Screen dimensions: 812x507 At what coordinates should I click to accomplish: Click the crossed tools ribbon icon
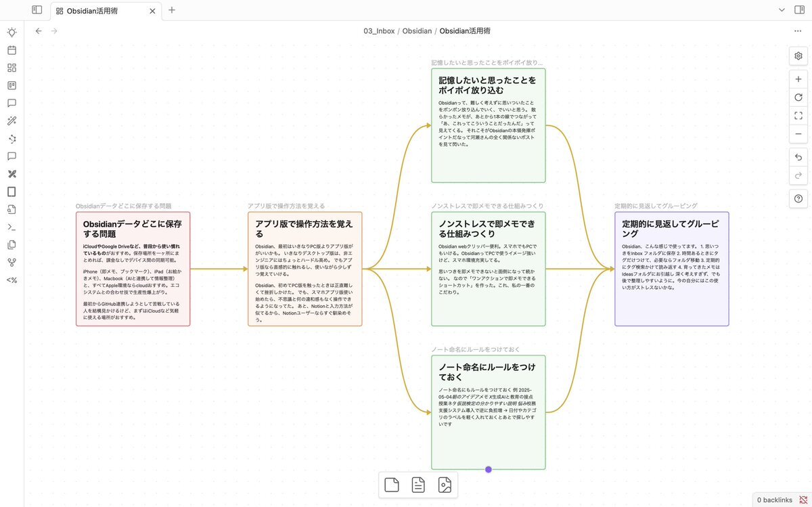[12, 174]
